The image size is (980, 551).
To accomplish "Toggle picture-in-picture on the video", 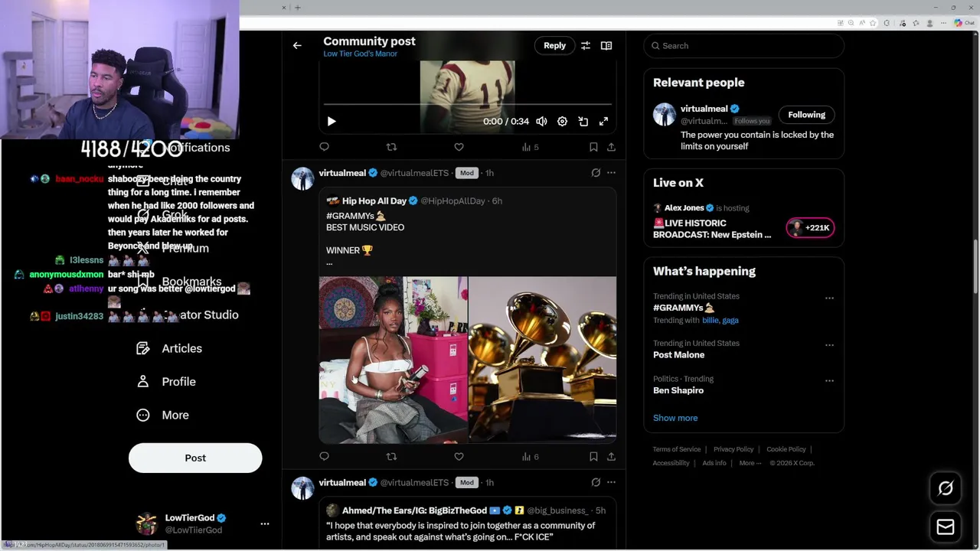I will click(x=583, y=122).
